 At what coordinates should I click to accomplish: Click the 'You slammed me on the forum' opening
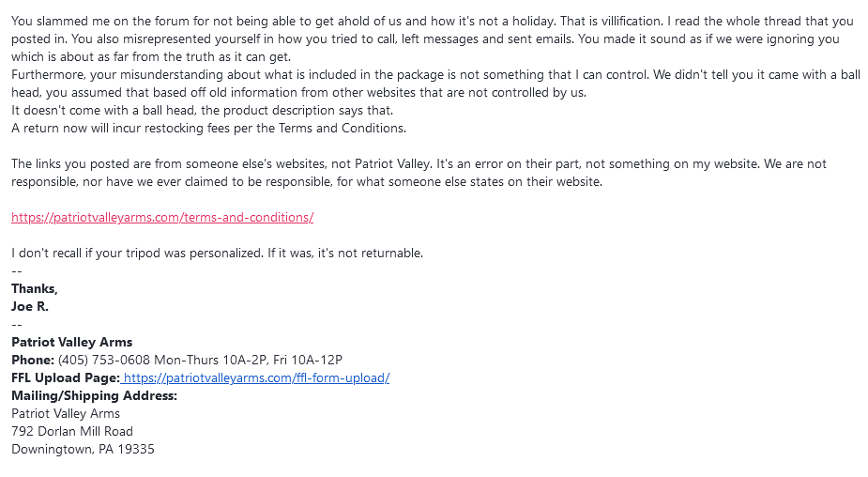(x=88, y=21)
